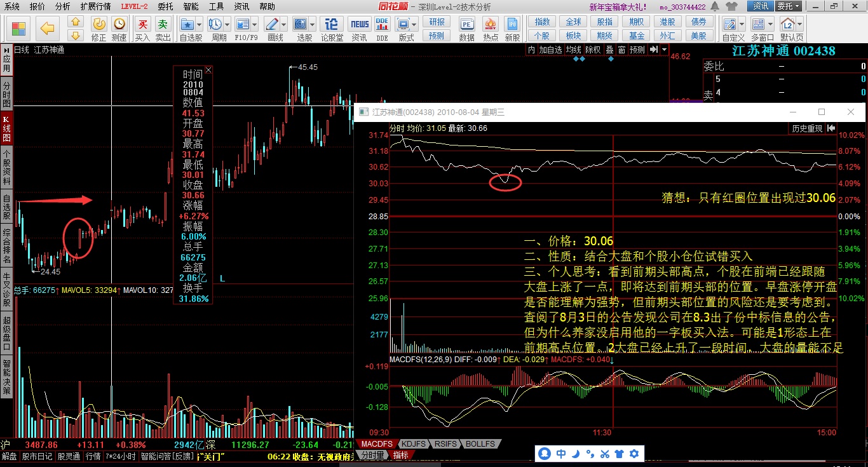Select the 分时量 tab
The height and width of the screenshot is (467, 868).
(372, 455)
